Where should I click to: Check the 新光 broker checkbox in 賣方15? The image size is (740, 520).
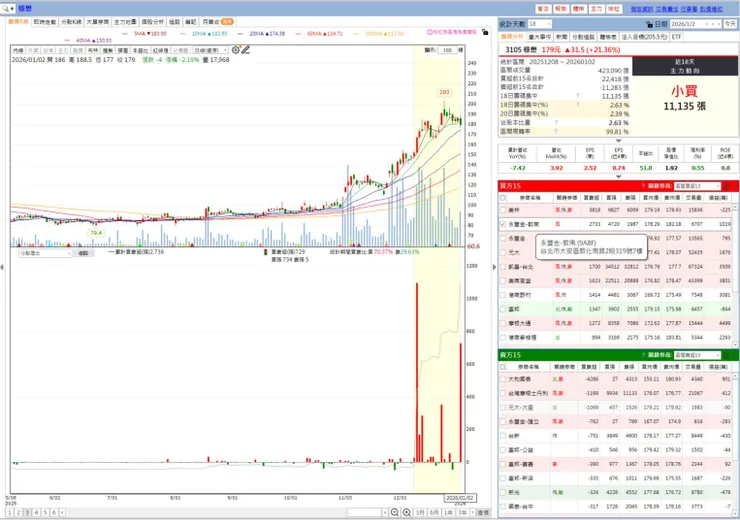pos(503,492)
